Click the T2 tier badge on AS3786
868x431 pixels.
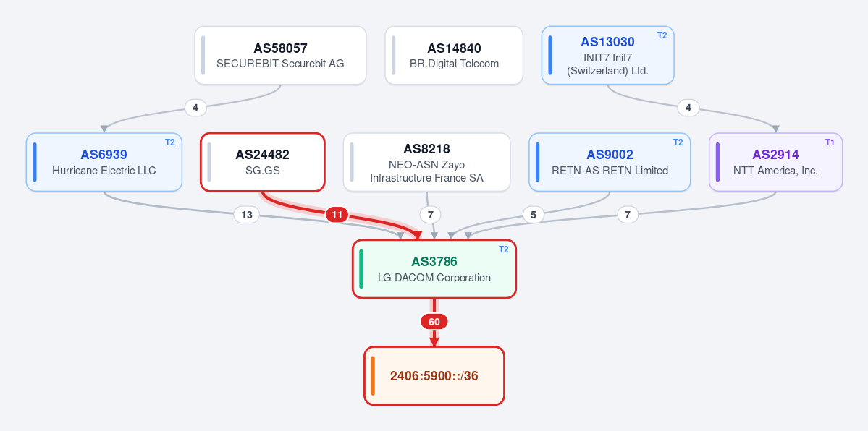point(503,249)
